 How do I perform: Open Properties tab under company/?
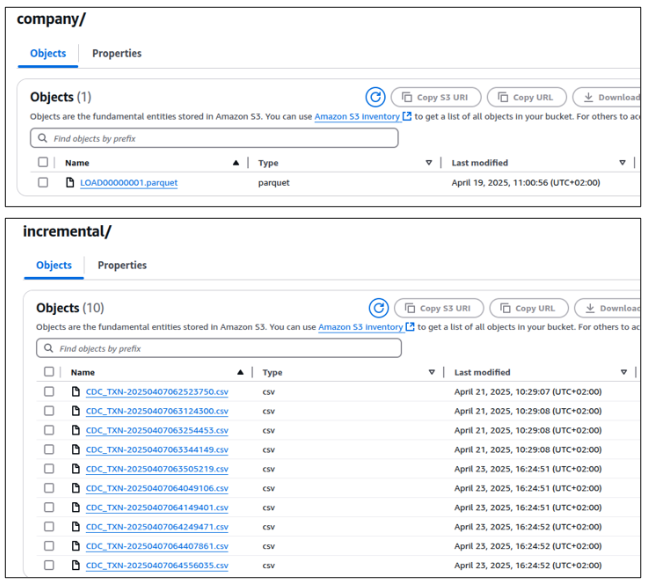pyautogui.click(x=117, y=53)
